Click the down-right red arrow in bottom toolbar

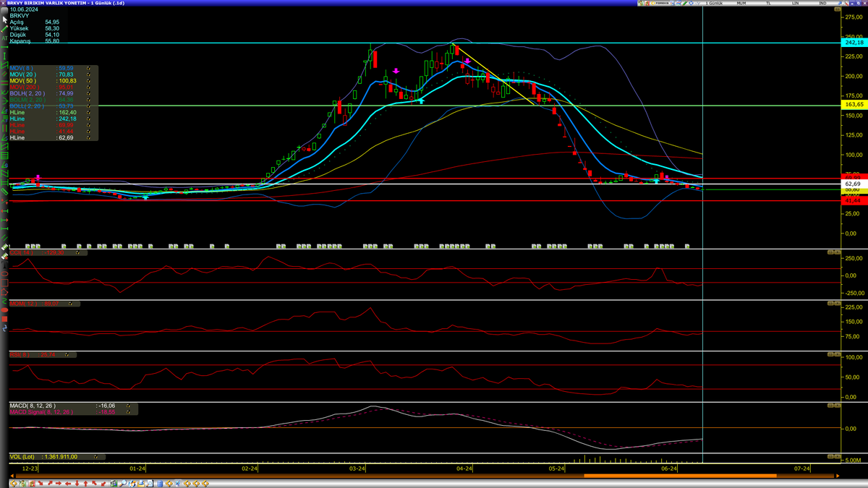pyautogui.click(x=41, y=484)
